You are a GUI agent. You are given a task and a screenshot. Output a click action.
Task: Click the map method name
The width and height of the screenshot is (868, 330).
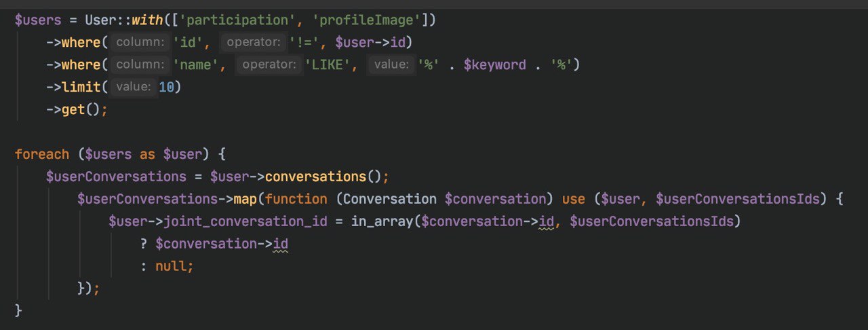pos(245,200)
